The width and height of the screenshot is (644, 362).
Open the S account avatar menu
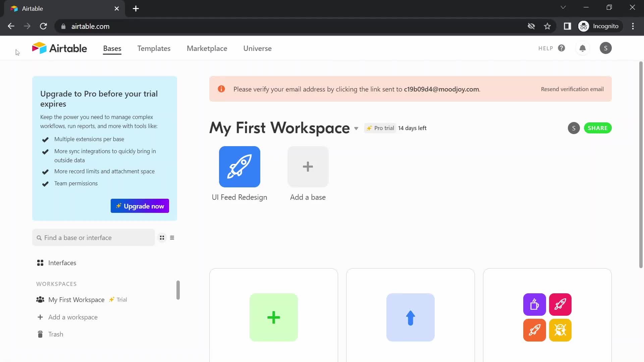coord(605,48)
